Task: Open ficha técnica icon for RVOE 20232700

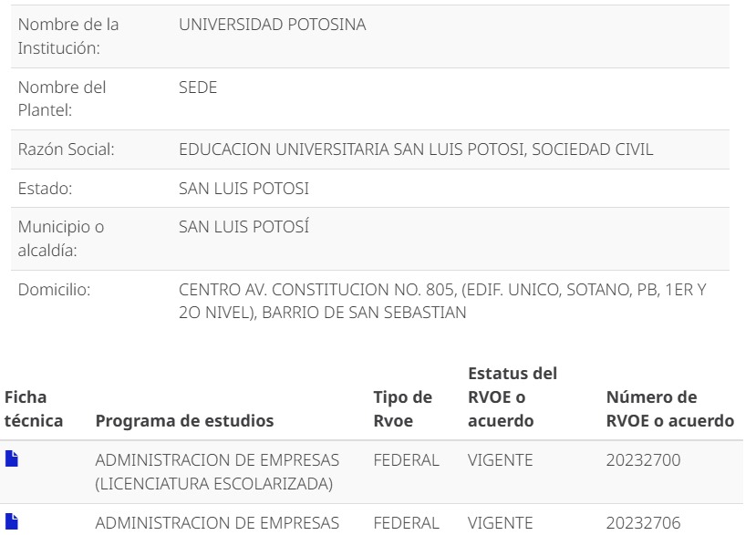Action: (x=12, y=458)
